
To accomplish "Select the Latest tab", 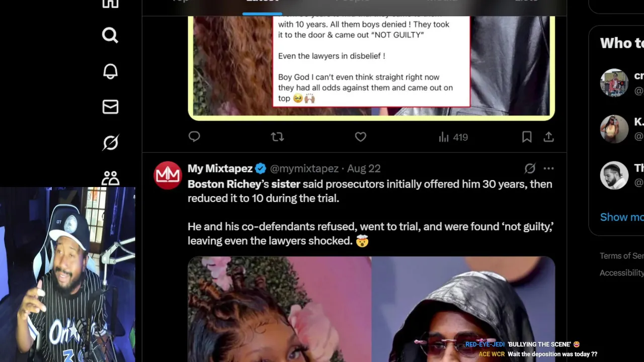I will point(262,2).
